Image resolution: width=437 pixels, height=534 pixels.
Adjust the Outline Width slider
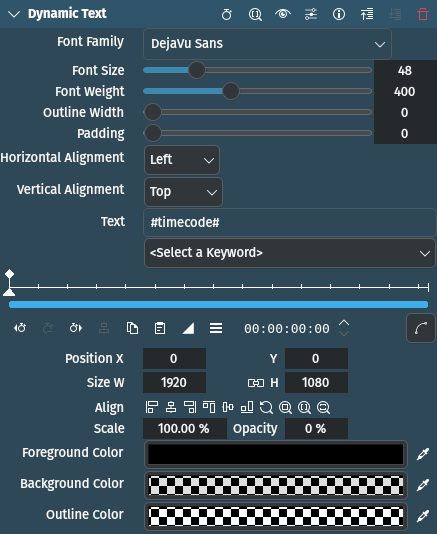(257, 112)
